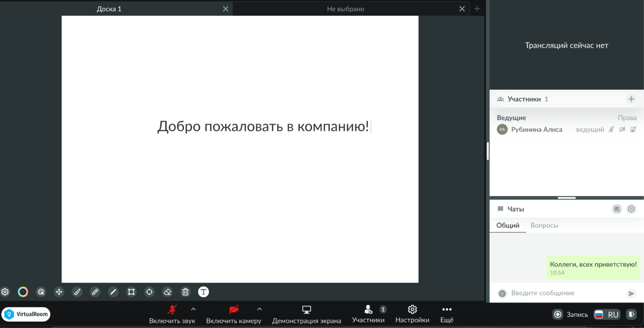Select the rectangle shape tool
The image size is (644, 328).
131,292
